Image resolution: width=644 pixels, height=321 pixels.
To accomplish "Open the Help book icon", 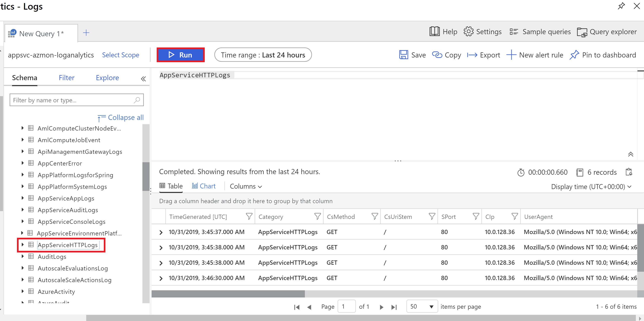I will pyautogui.click(x=435, y=32).
